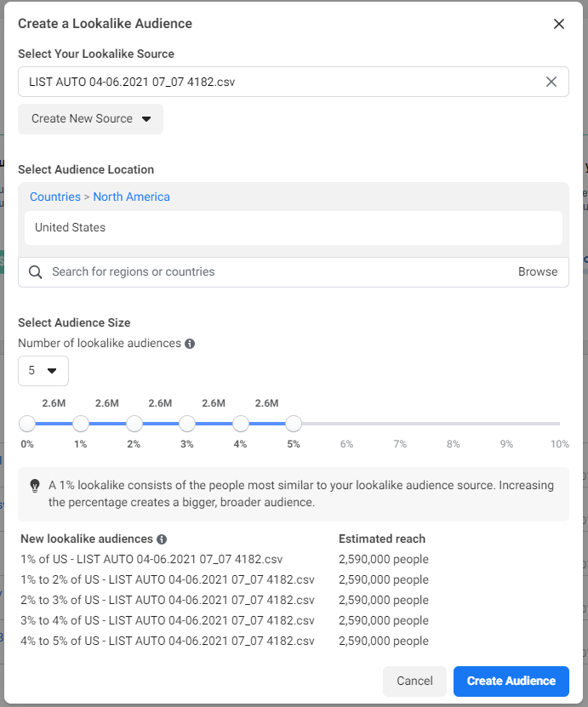Close the Create a Lookalike Audience dialog
Screen dimensions: 588x707
point(559,24)
